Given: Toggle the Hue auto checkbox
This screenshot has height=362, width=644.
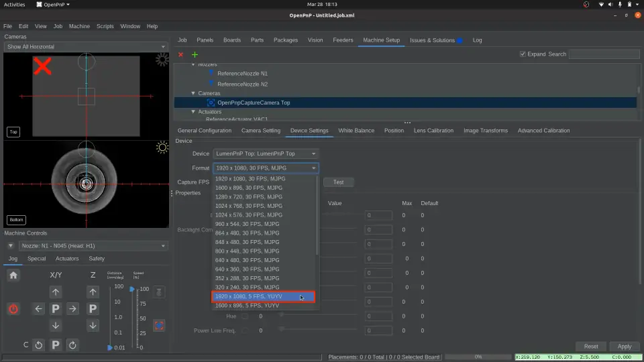Looking at the screenshot, I should [x=245, y=316].
